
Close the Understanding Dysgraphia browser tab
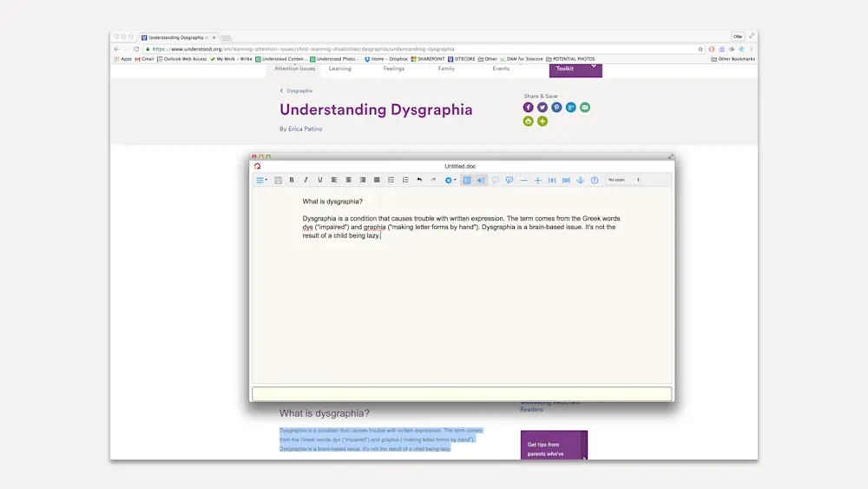[x=214, y=37]
